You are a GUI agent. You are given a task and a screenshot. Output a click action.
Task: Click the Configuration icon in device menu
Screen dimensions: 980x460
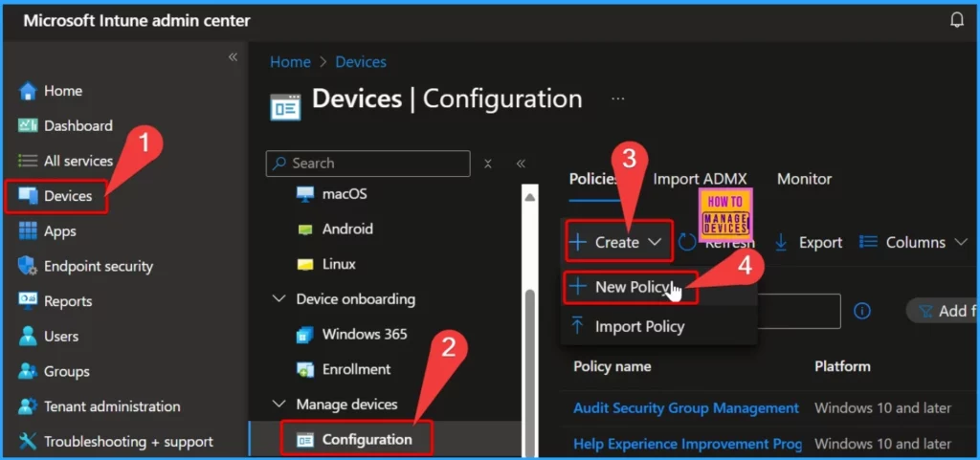pyautogui.click(x=305, y=440)
